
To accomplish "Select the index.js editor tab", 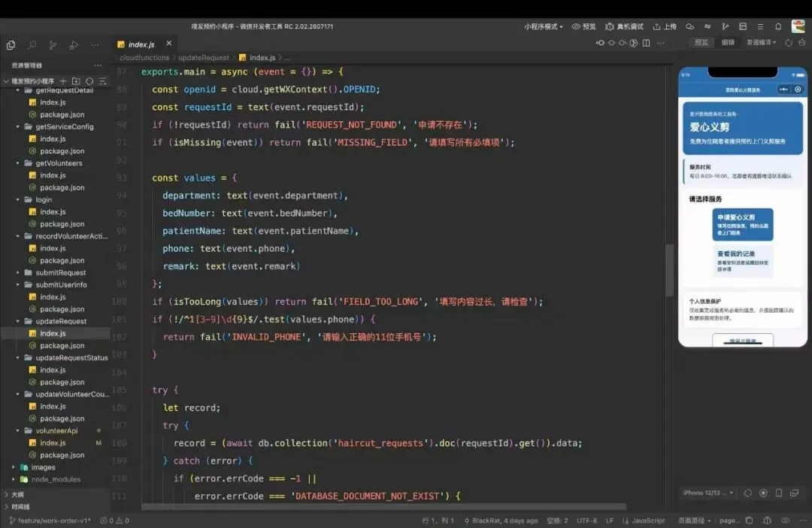I will [141, 44].
